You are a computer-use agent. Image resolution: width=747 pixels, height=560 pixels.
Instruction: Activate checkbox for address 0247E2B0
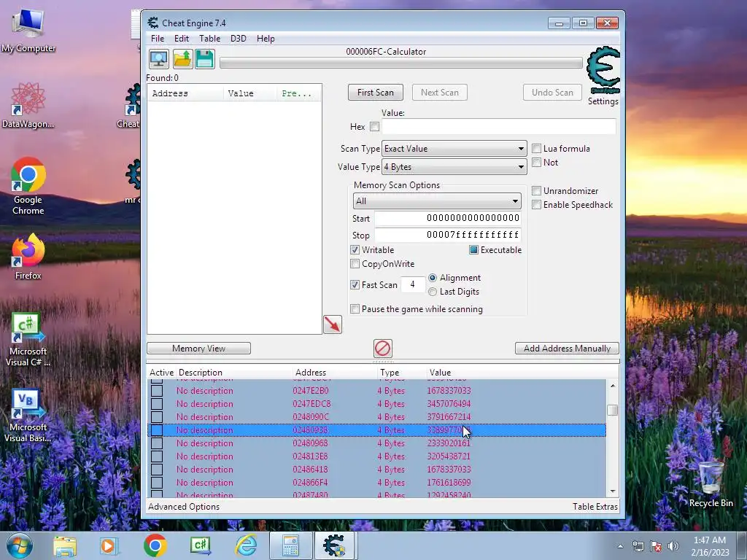157,391
